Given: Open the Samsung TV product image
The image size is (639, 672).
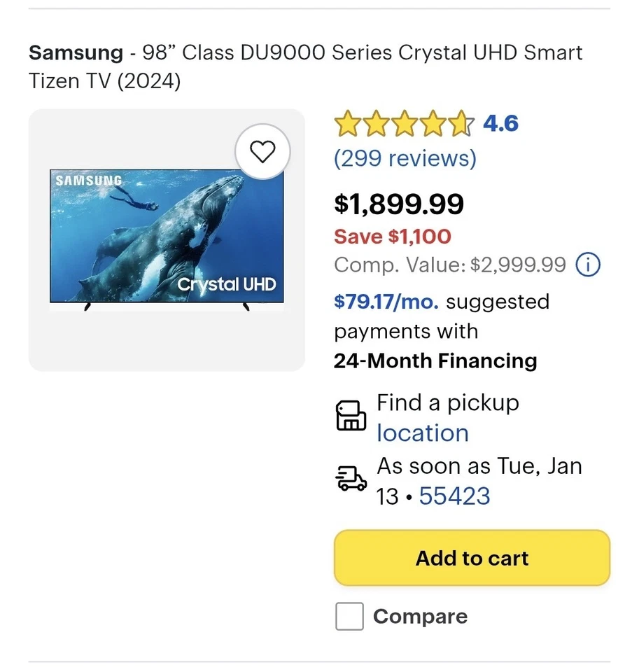Looking at the screenshot, I should click(x=167, y=239).
